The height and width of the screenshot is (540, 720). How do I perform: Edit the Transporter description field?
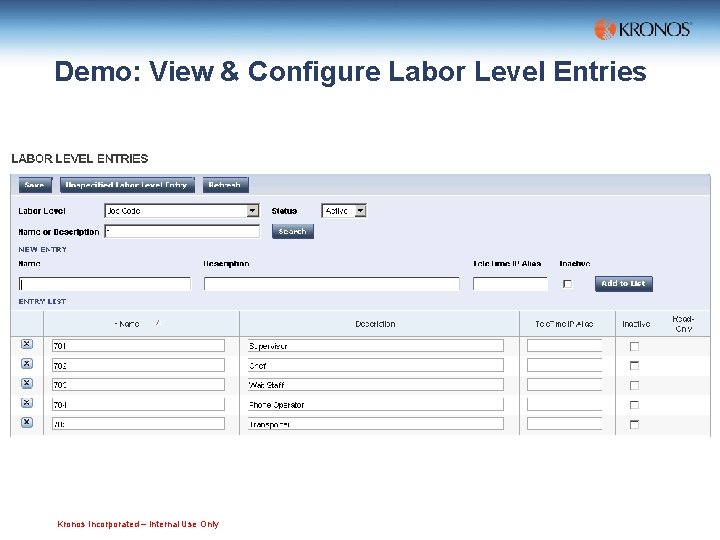(376, 424)
